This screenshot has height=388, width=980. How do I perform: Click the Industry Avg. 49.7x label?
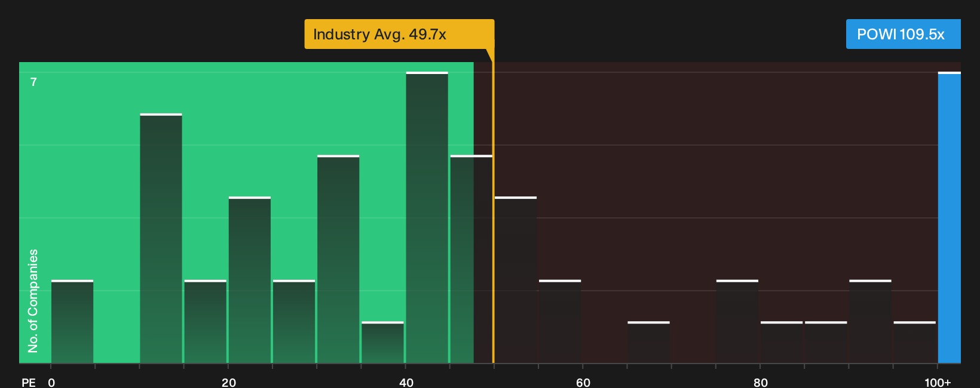coord(399,34)
